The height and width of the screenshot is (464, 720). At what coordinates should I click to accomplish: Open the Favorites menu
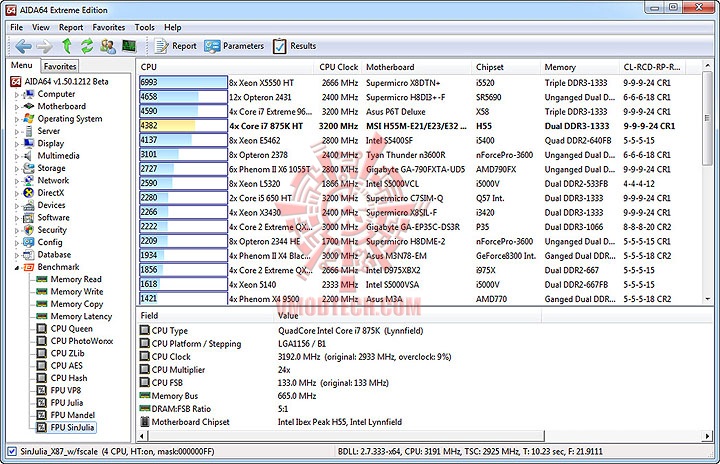click(x=108, y=27)
